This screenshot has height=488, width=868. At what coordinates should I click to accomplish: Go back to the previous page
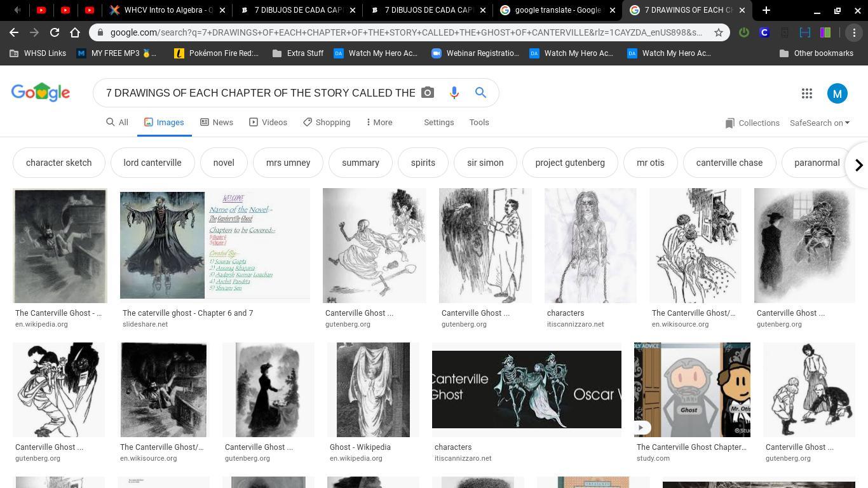tap(14, 32)
